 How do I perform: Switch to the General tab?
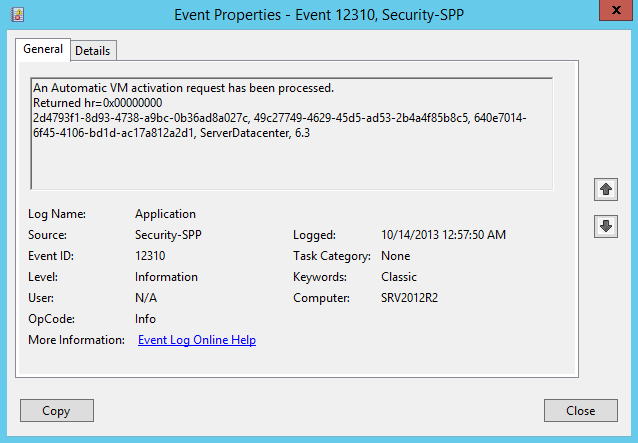(43, 49)
